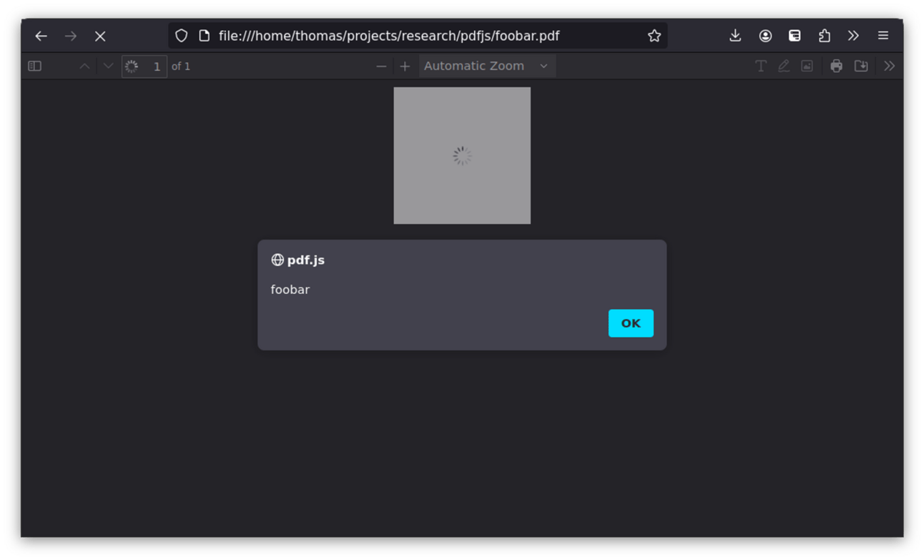924x560 pixels.
Task: Open the tracking protection shield
Action: point(182,36)
